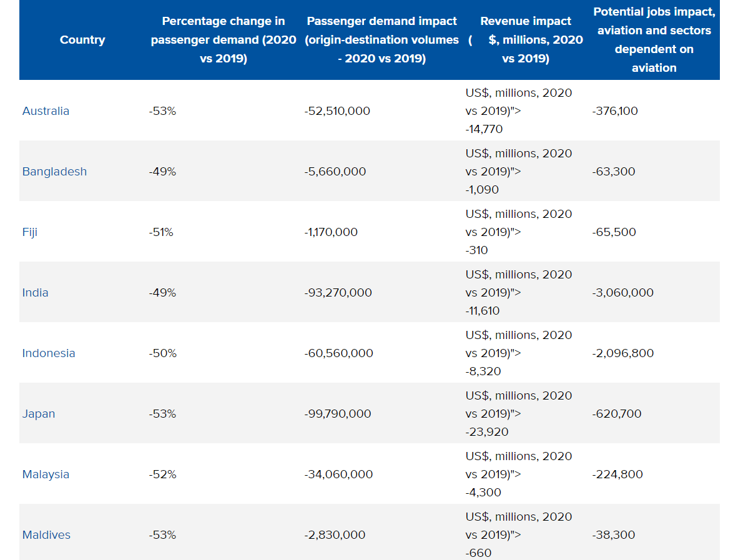The width and height of the screenshot is (738, 560).
Task: Click Japan's -23,920 revenue value
Action: 486,432
